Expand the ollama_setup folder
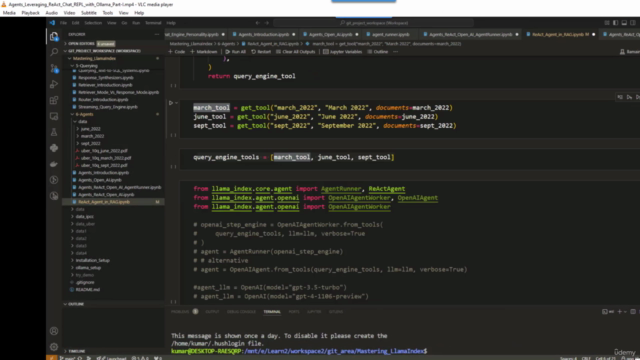 (x=88, y=268)
